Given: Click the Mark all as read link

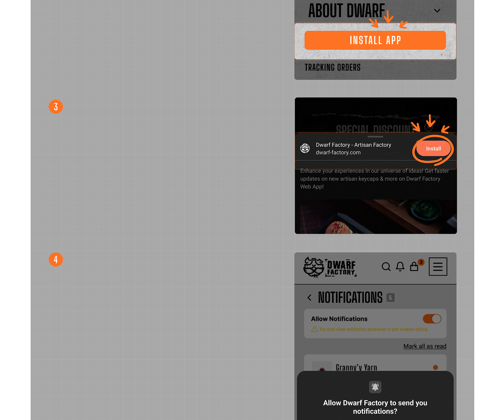Looking at the screenshot, I should tap(425, 346).
